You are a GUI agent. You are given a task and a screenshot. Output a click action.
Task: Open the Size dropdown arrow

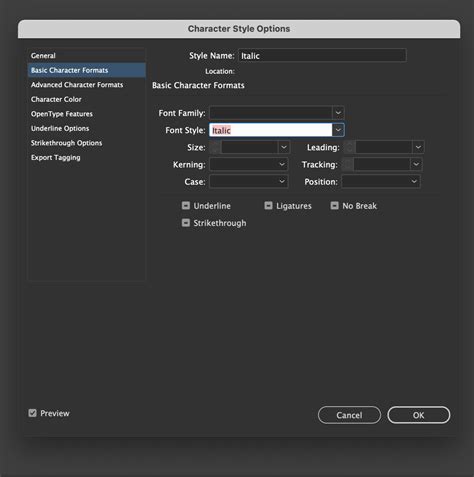coord(284,147)
